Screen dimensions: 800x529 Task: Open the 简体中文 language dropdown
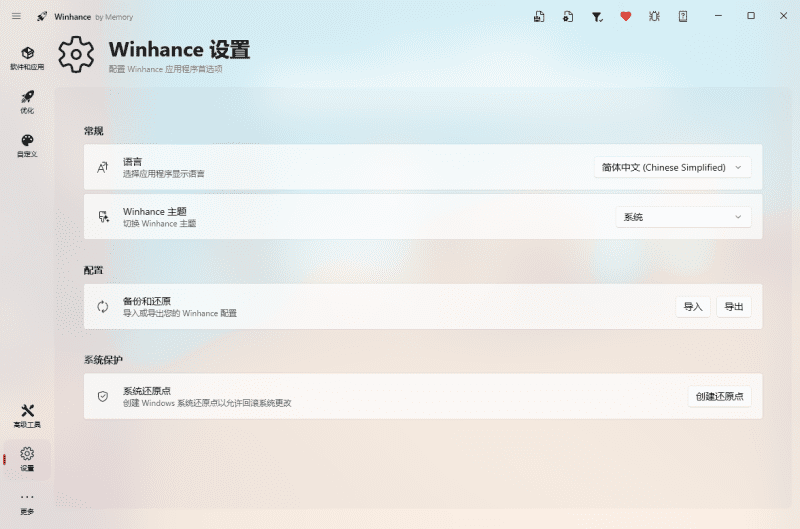(672, 167)
